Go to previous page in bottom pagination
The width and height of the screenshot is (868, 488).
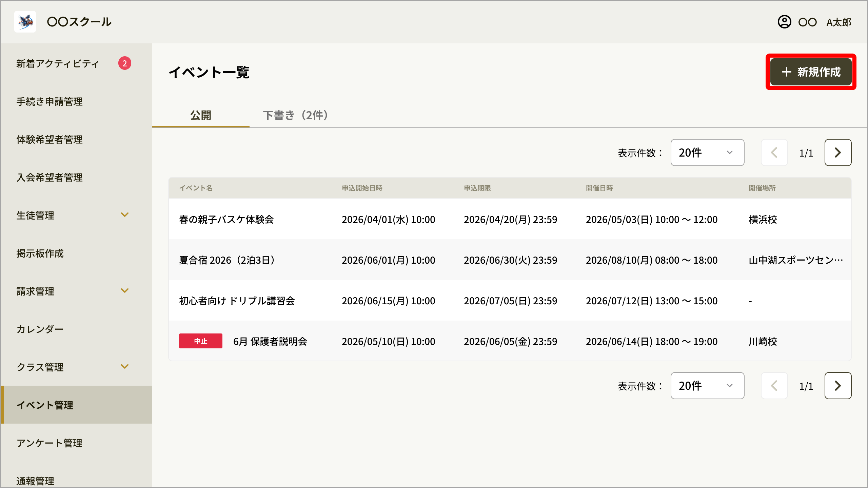[x=774, y=386]
